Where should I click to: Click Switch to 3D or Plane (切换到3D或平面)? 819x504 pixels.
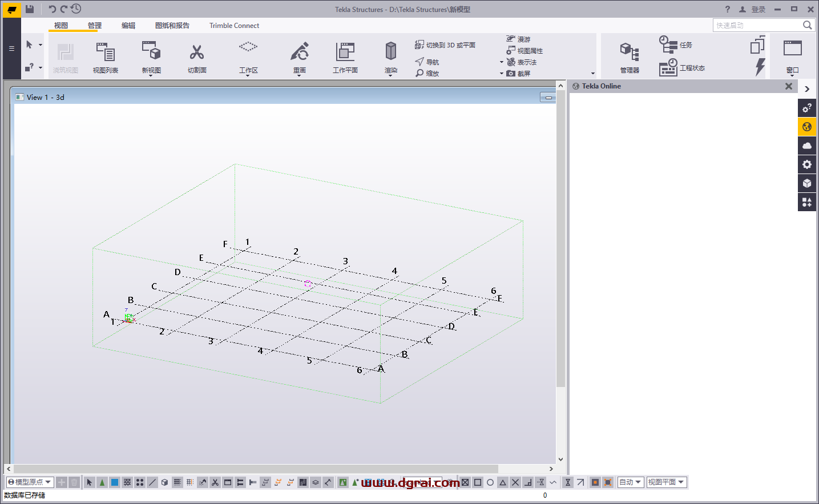tap(445, 45)
